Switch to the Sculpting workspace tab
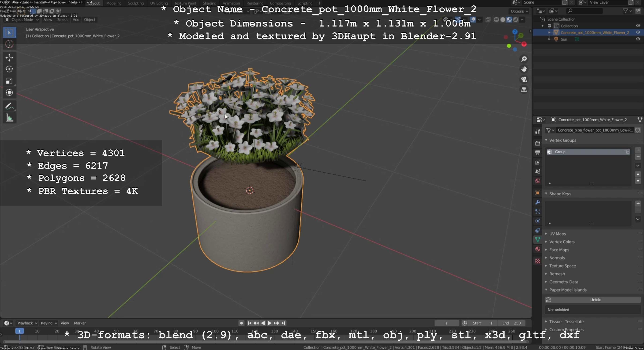Screen dimensions: 644x350 136,3
